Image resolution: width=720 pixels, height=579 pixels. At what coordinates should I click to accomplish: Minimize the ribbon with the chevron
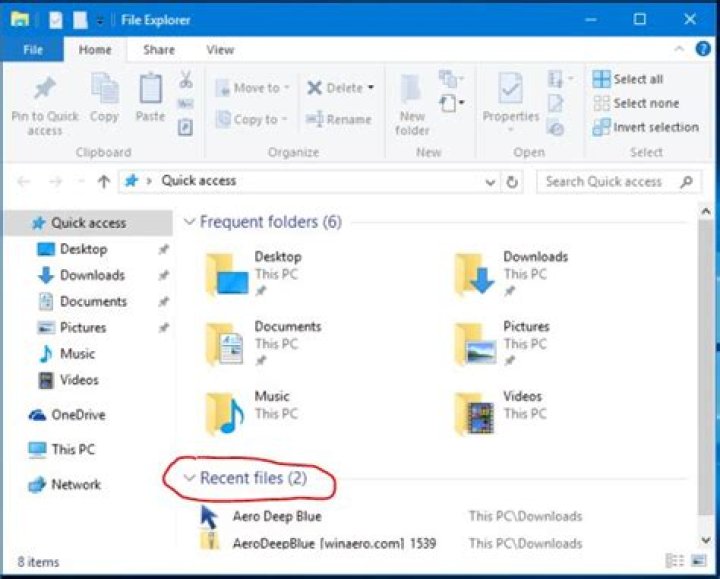tap(679, 49)
